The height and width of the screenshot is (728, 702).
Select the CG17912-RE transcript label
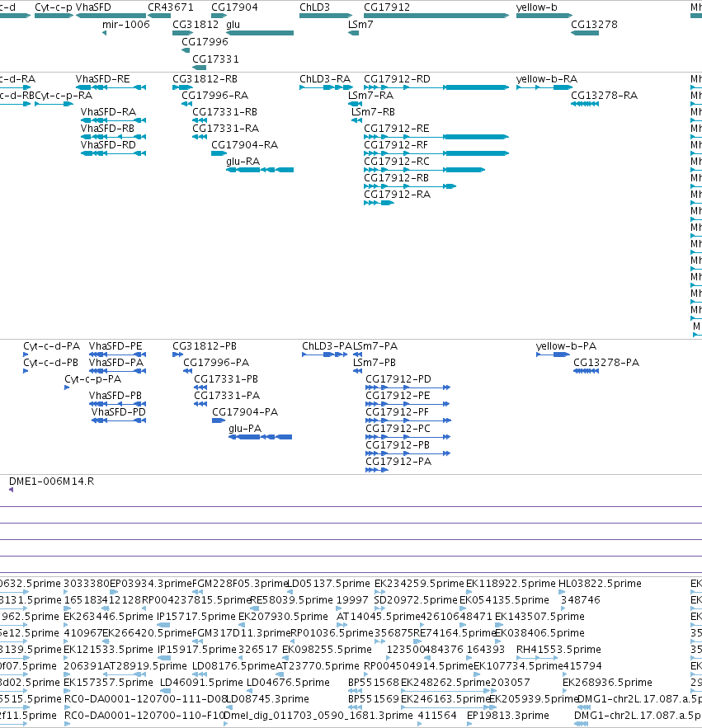pos(397,128)
